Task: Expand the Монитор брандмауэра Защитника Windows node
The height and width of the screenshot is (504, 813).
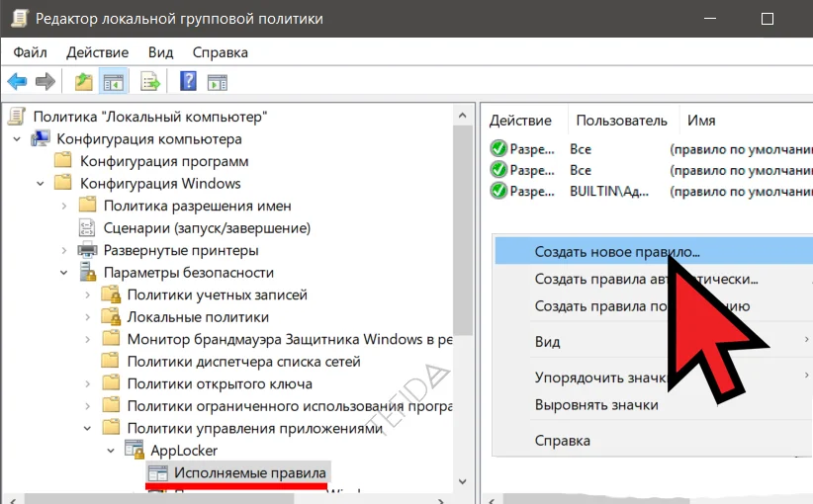Action: (88, 339)
